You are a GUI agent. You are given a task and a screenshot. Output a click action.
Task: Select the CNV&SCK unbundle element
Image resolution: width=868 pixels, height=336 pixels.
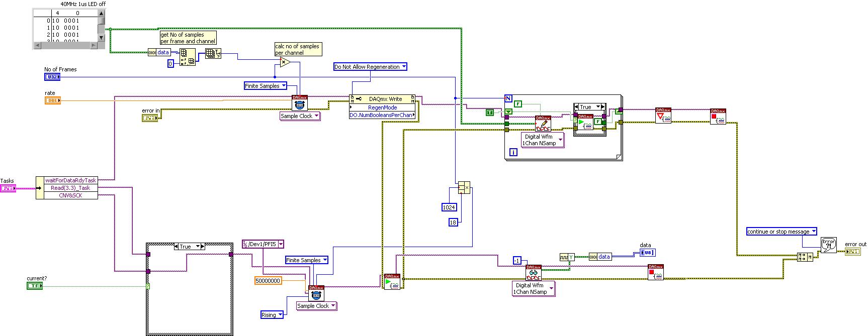[71, 195]
